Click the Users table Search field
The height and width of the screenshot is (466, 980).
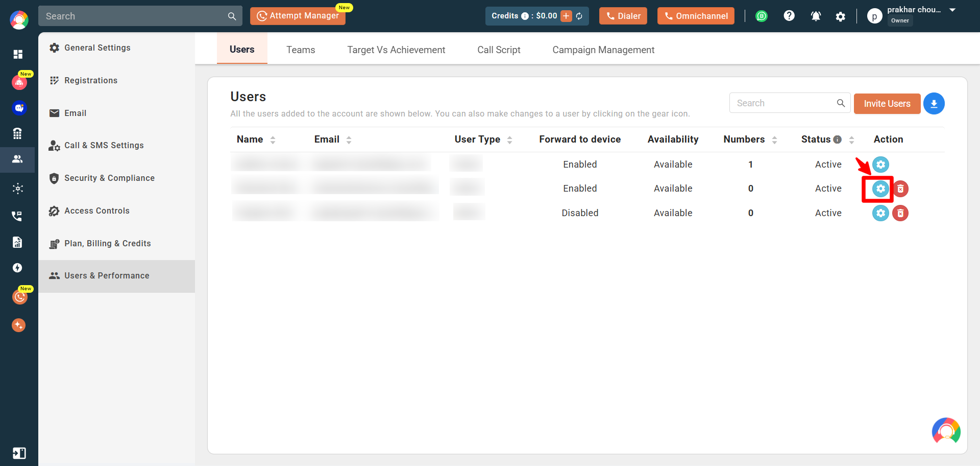point(790,103)
